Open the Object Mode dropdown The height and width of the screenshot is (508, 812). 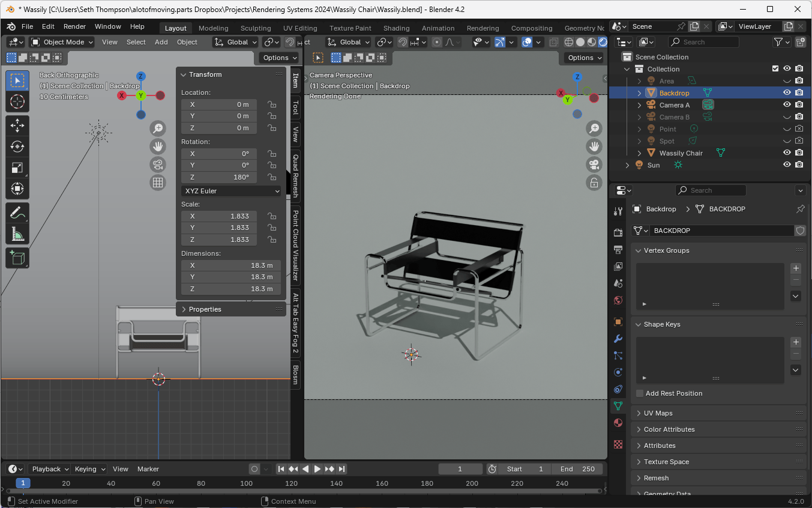coord(62,42)
